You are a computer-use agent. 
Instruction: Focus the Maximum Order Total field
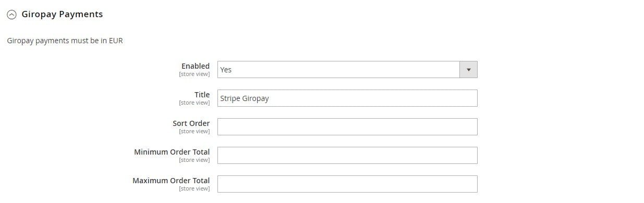347,184
